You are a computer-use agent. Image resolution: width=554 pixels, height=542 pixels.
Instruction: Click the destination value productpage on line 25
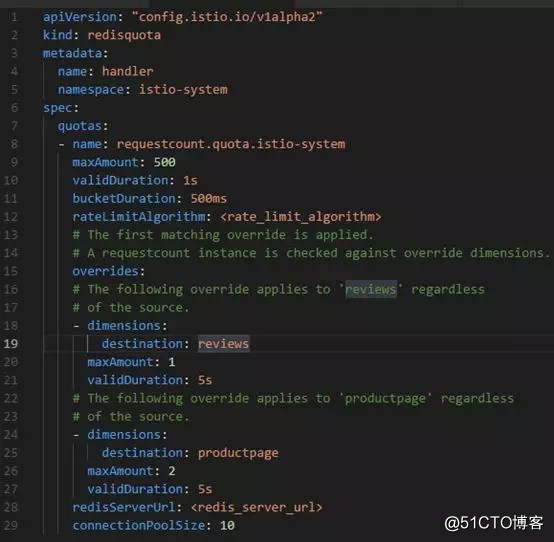pos(238,453)
